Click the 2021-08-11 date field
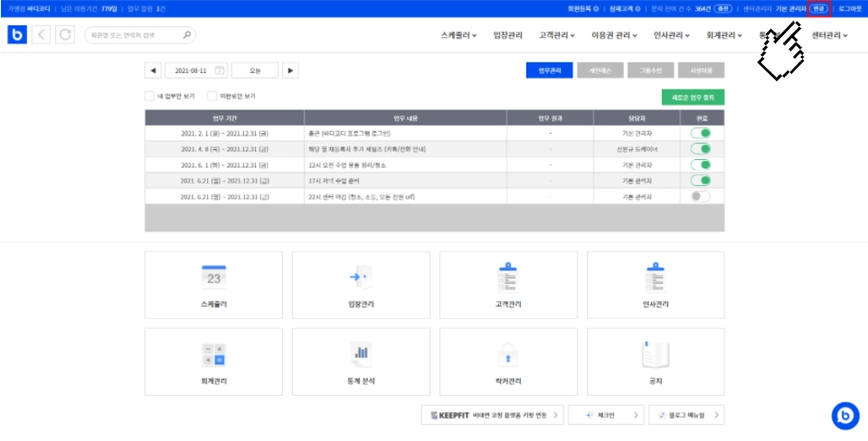Screen dimensions: 868x441 [196, 70]
